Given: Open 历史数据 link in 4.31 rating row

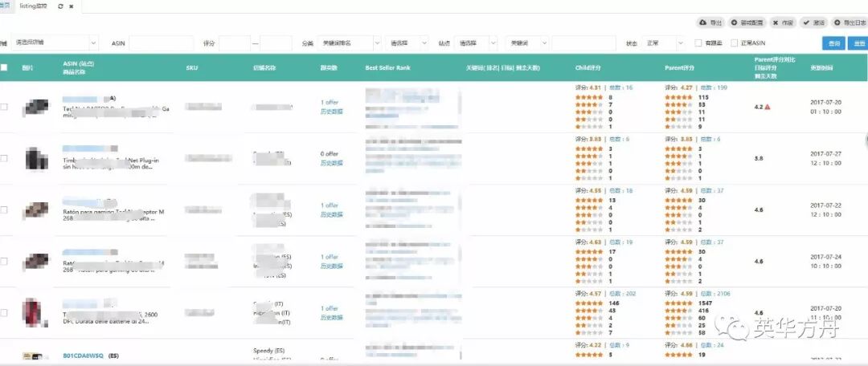Looking at the screenshot, I should [332, 111].
